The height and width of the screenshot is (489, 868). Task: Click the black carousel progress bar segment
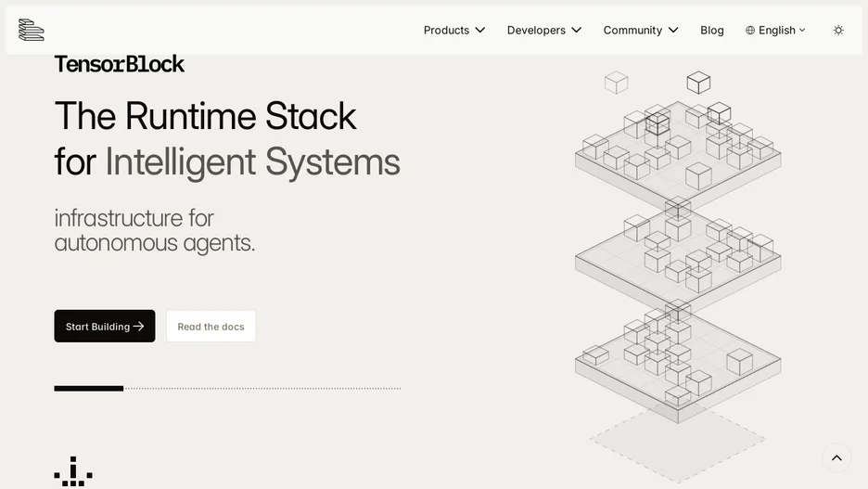click(x=89, y=388)
